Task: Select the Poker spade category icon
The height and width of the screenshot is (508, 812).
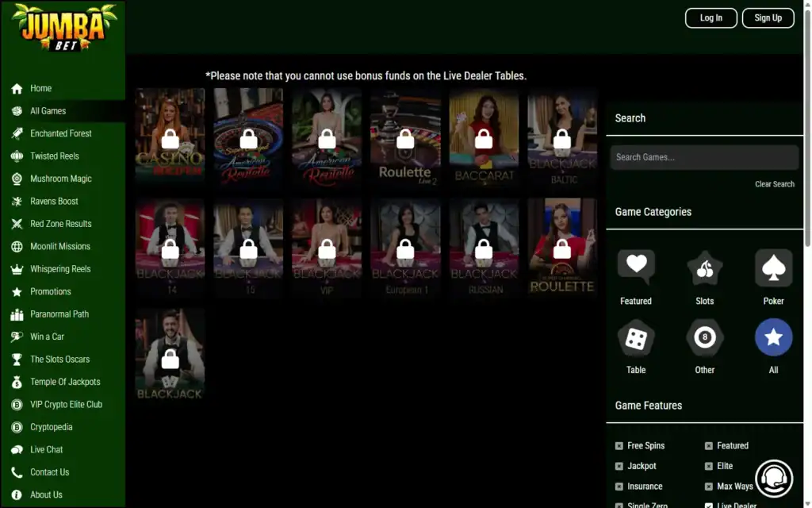Action: pyautogui.click(x=773, y=267)
